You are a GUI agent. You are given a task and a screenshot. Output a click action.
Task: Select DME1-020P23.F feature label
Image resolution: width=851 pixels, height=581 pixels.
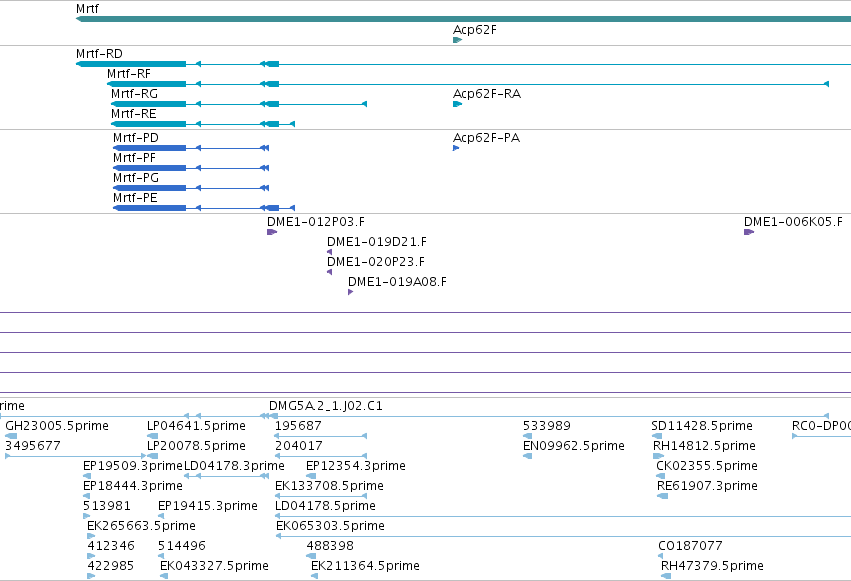coord(376,262)
